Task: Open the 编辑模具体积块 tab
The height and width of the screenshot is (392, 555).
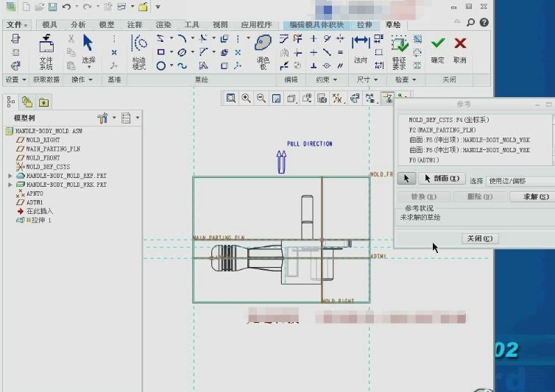Action: click(317, 25)
